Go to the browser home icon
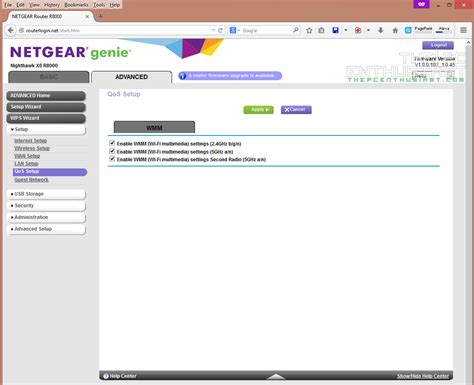The width and height of the screenshot is (474, 385). coord(395,30)
